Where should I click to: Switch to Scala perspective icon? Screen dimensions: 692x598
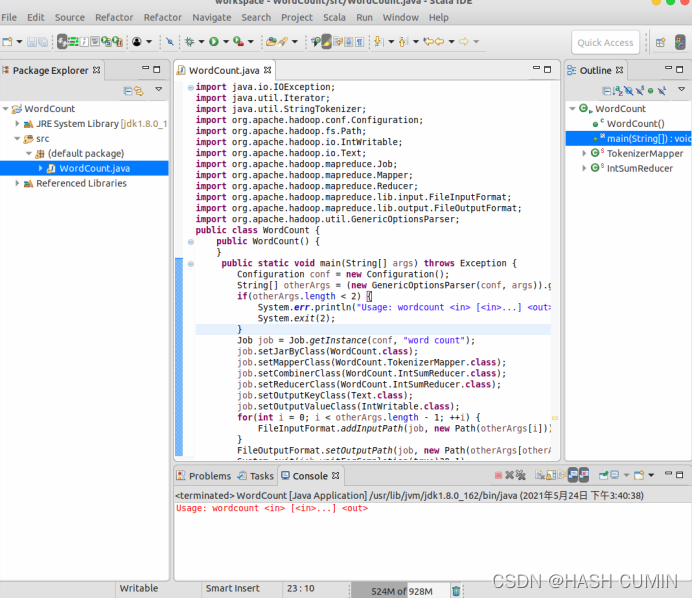pyautogui.click(x=680, y=42)
